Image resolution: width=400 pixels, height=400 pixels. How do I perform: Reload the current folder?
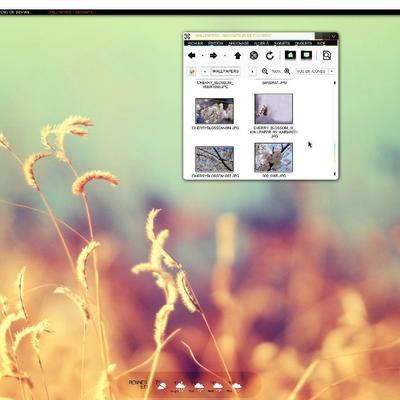270,55
